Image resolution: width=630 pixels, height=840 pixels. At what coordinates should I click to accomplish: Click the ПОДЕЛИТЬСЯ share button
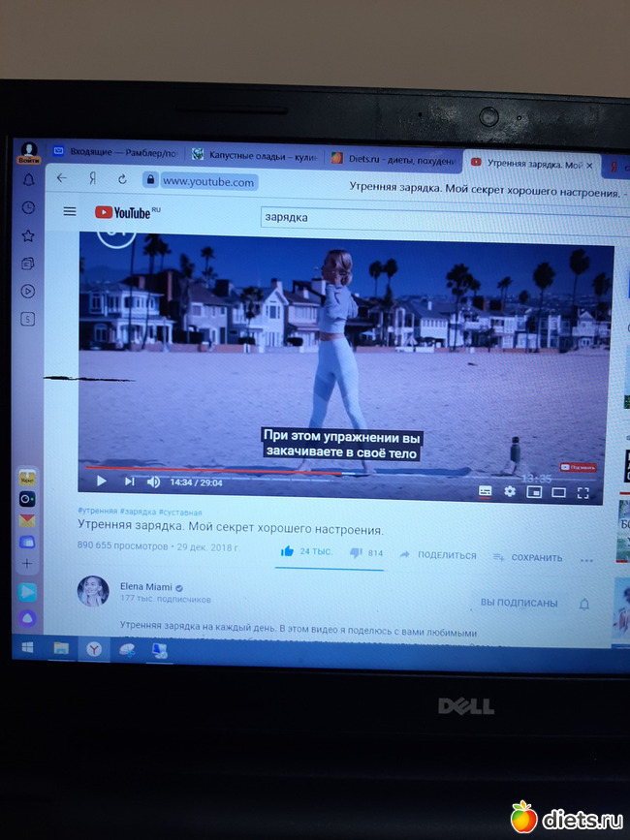pyautogui.click(x=438, y=555)
